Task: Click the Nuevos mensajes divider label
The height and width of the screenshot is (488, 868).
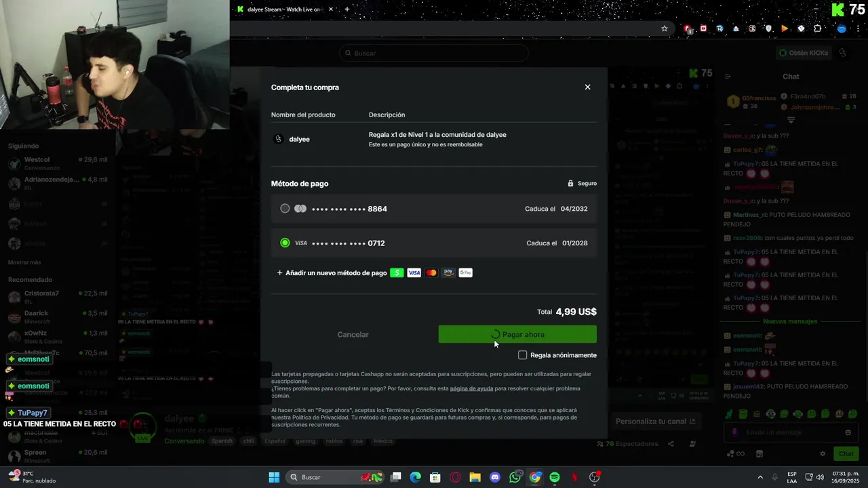Action: 790,321
